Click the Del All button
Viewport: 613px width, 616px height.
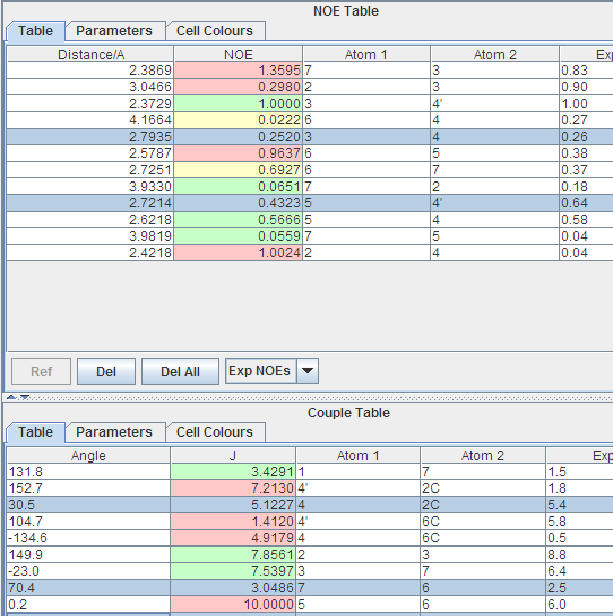tap(180, 371)
